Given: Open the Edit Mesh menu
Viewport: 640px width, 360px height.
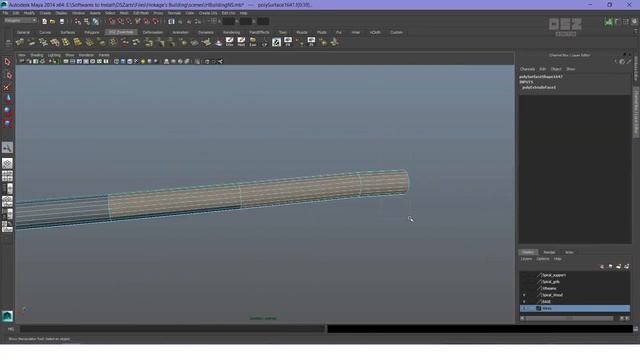Looking at the screenshot, I should 141,13.
